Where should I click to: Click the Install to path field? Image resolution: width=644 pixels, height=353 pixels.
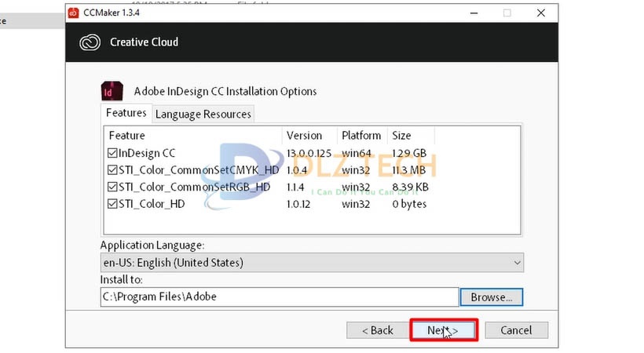[x=280, y=297]
